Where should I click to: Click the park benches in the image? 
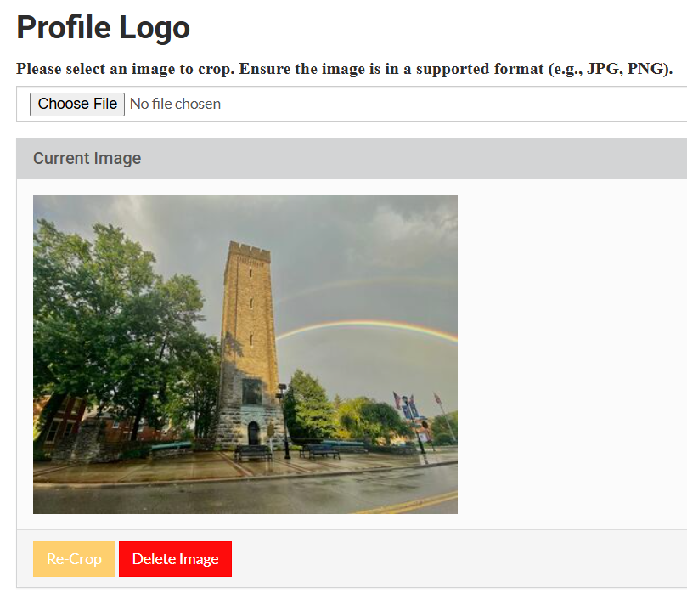click(x=253, y=452)
